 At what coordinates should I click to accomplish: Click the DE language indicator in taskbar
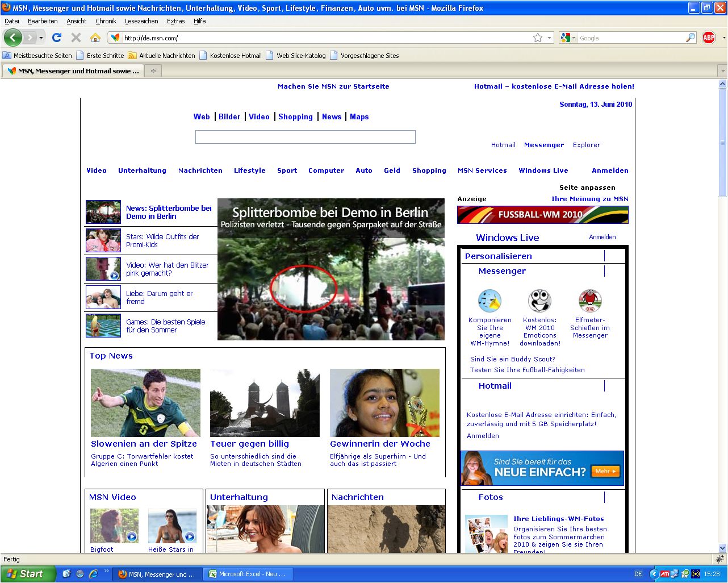pos(638,574)
